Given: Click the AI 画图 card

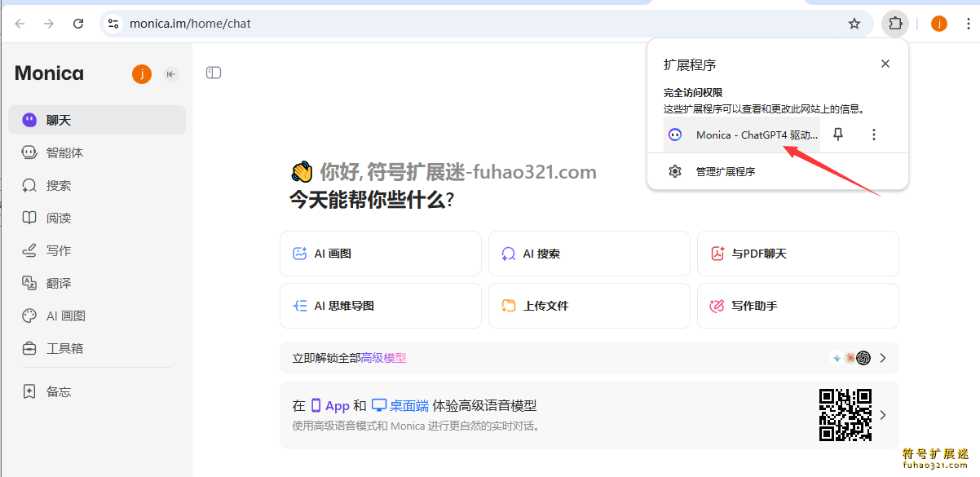Looking at the screenshot, I should [381, 254].
